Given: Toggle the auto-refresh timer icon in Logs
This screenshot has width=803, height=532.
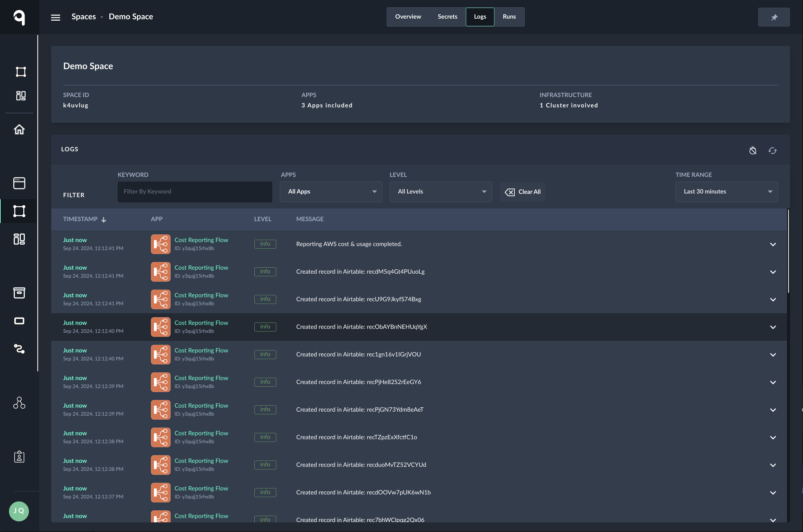Looking at the screenshot, I should click(x=753, y=151).
